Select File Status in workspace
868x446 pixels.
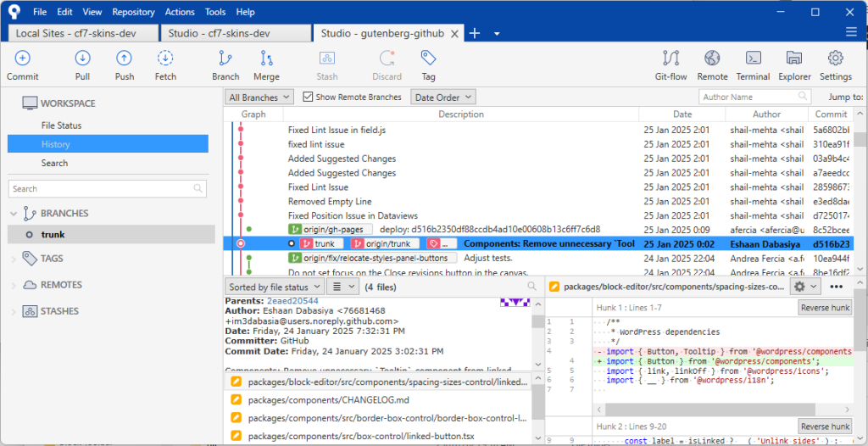click(62, 125)
